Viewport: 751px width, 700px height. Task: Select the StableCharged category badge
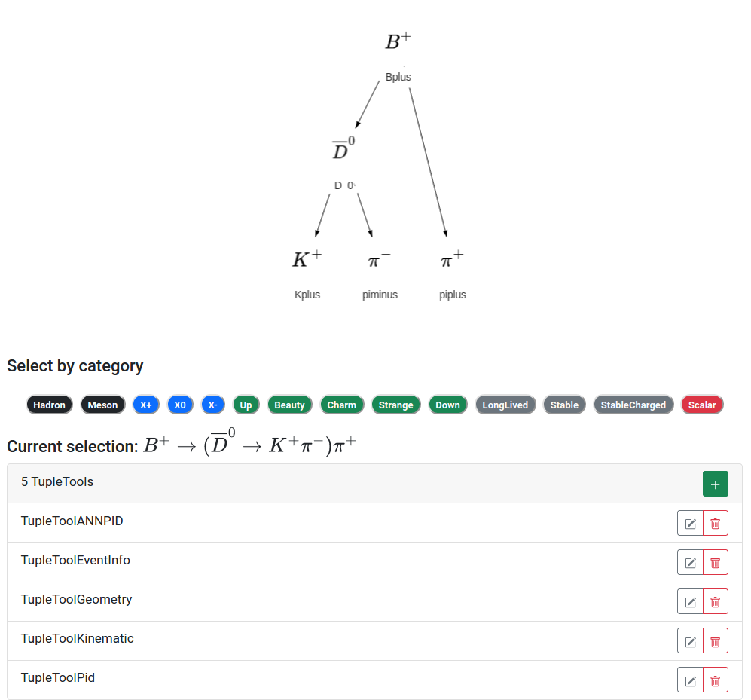(x=633, y=405)
